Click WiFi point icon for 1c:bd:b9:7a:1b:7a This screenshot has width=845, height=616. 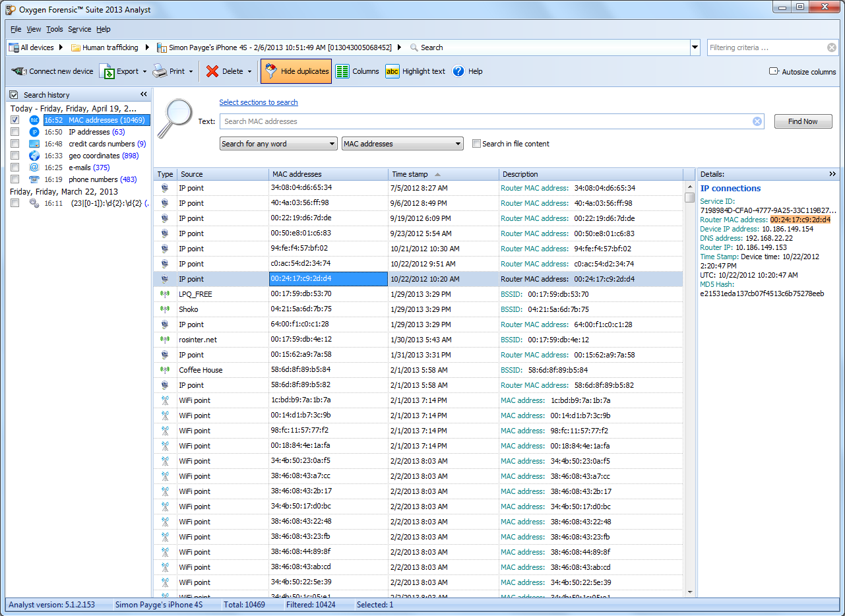(165, 400)
